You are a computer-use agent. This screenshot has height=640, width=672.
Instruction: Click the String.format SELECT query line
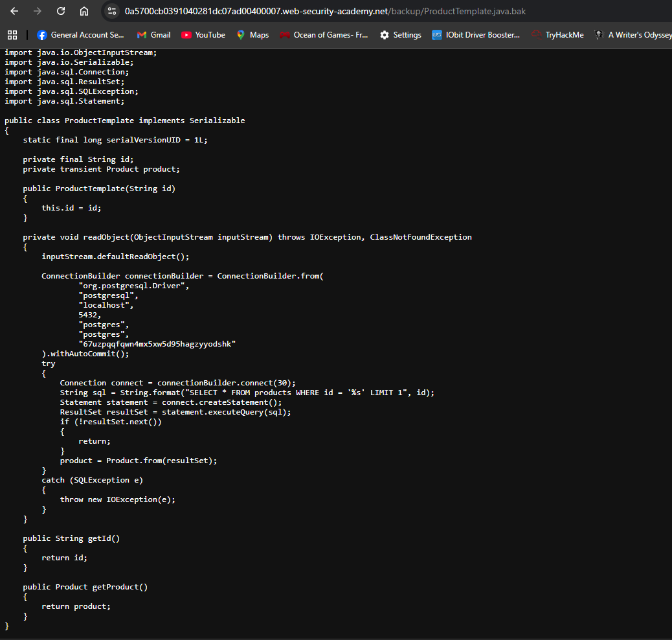247,393
